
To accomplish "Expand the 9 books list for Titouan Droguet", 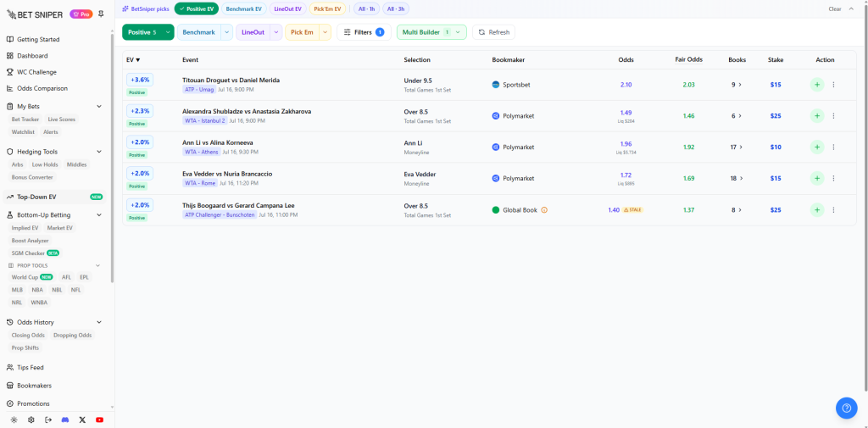I will point(737,85).
